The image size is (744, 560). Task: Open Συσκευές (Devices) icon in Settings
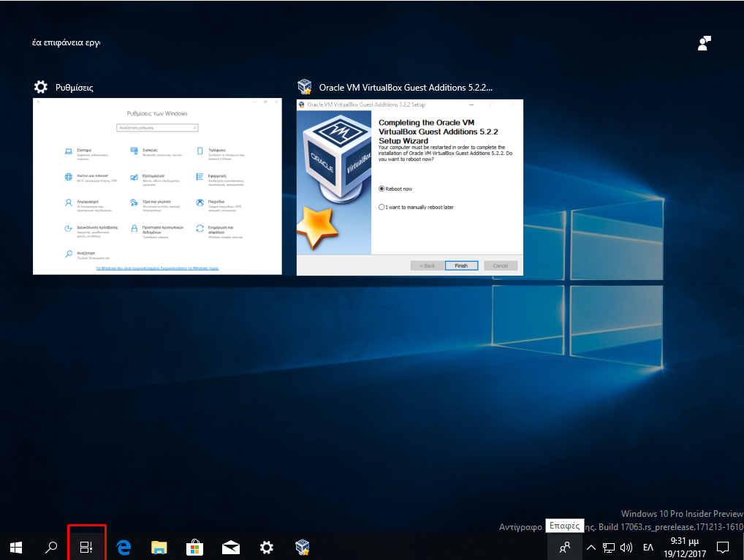[134, 151]
